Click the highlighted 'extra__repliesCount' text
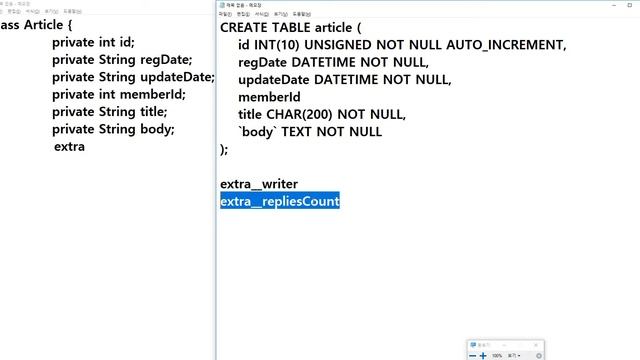Image resolution: width=640 pixels, height=360 pixels. [x=280, y=201]
